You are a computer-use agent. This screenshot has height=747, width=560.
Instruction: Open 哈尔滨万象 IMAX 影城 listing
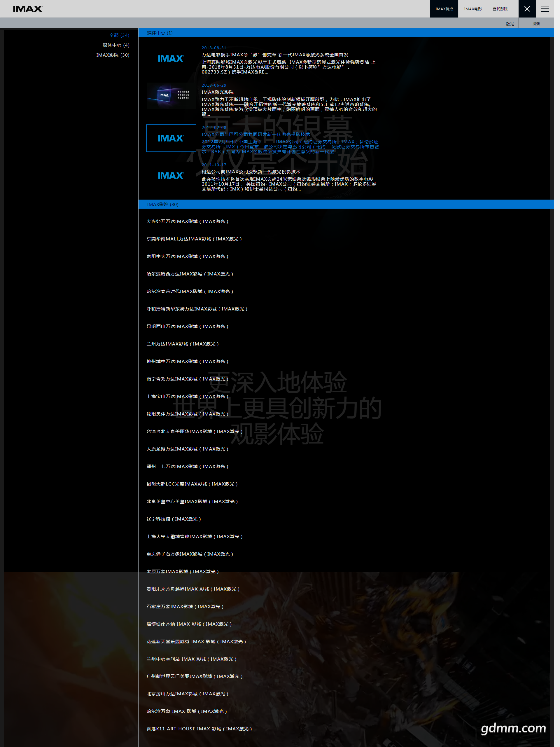[187, 711]
